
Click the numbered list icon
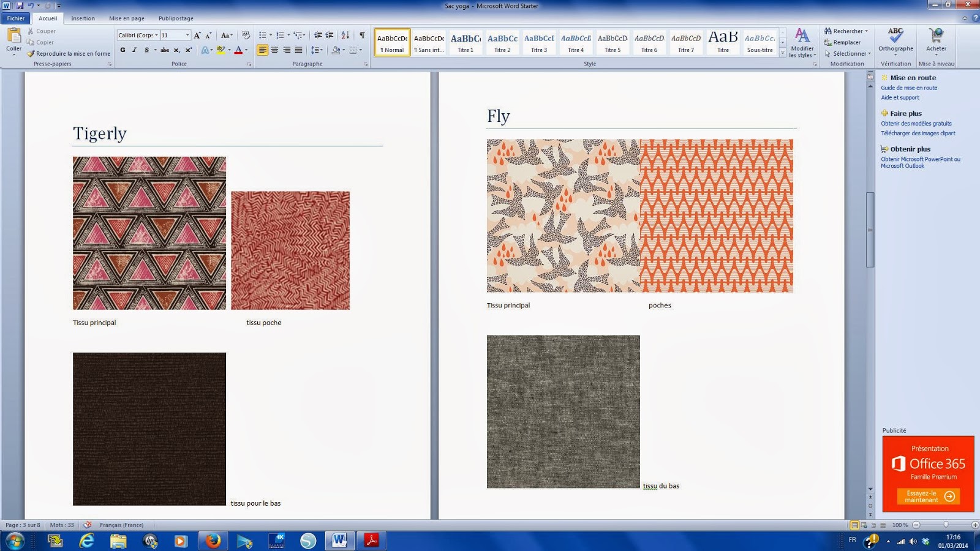(x=280, y=35)
